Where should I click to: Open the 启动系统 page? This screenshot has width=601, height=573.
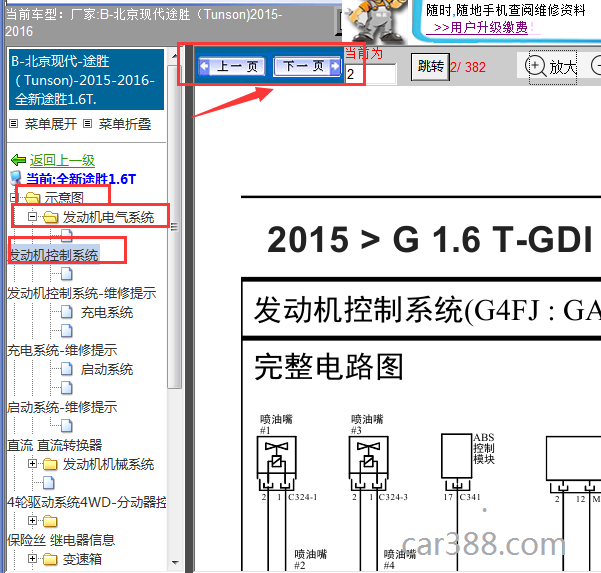click(x=107, y=369)
